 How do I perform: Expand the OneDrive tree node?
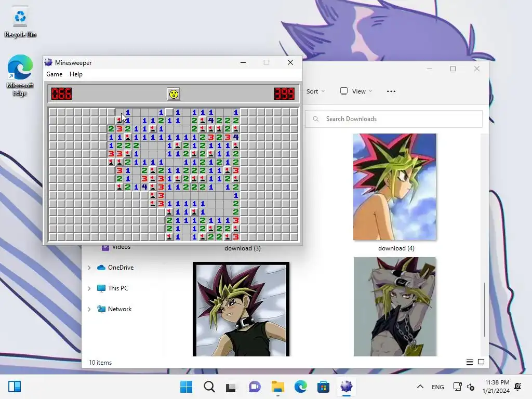click(x=89, y=268)
